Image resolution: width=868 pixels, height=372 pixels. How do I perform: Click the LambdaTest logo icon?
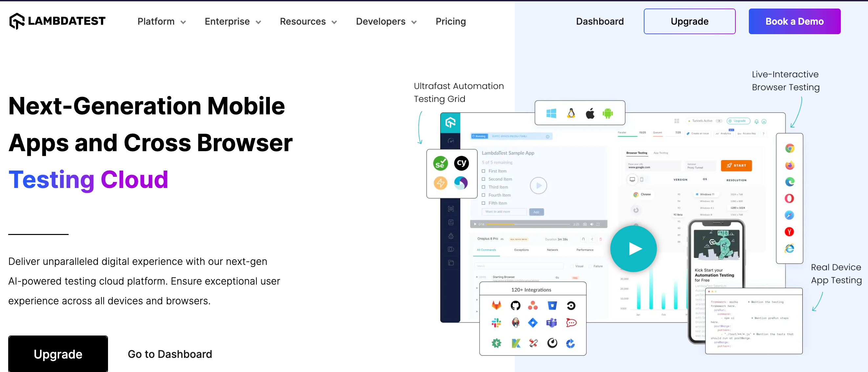point(17,21)
